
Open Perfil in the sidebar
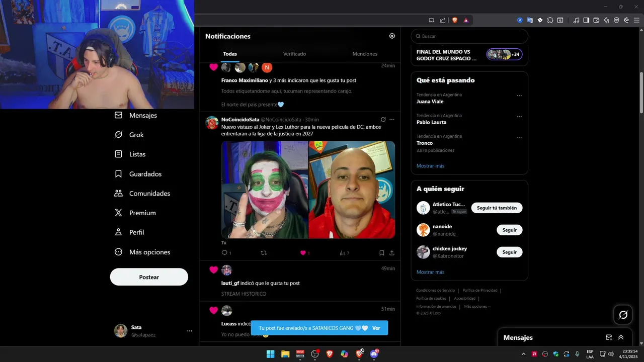pyautogui.click(x=129, y=232)
